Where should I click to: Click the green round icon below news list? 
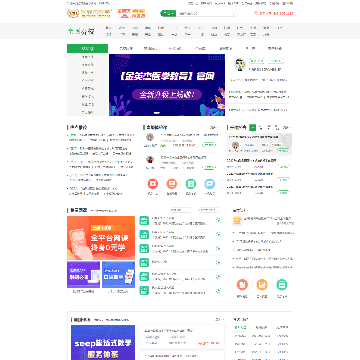[x=282, y=285]
